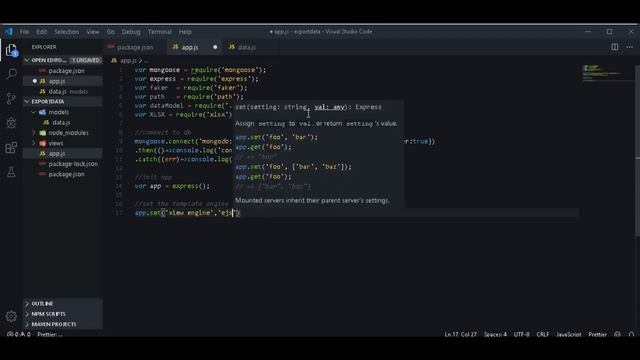Screen dimensions: 640x360
Task: Open the Debug menu
Action: [x=131, y=32]
